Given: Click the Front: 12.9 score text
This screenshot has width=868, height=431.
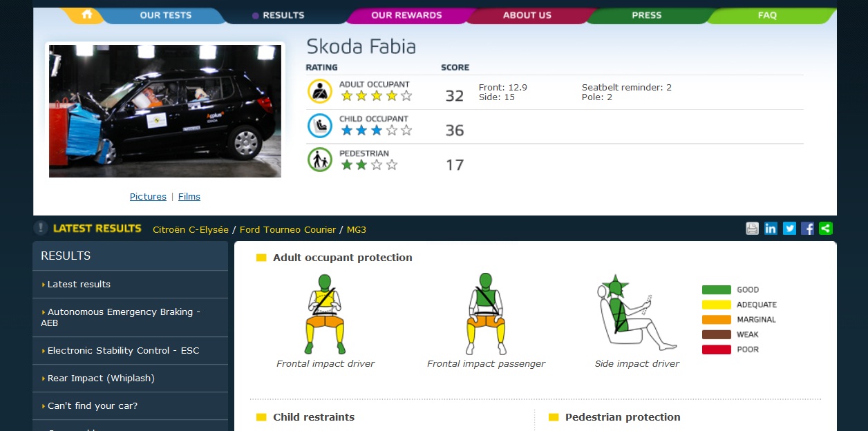Looking at the screenshot, I should [503, 88].
